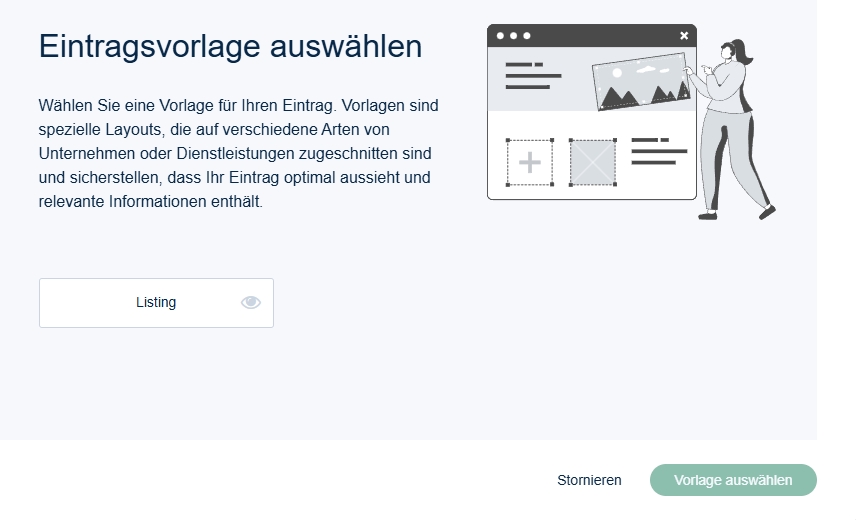Viewport: 856px width, 520px height.
Task: Click the Stornieren link
Action: (x=589, y=480)
